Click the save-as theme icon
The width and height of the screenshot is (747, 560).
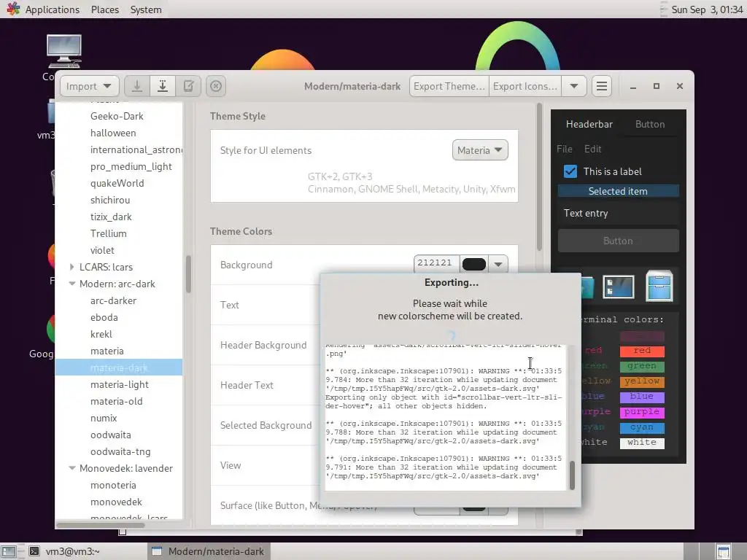[163, 86]
